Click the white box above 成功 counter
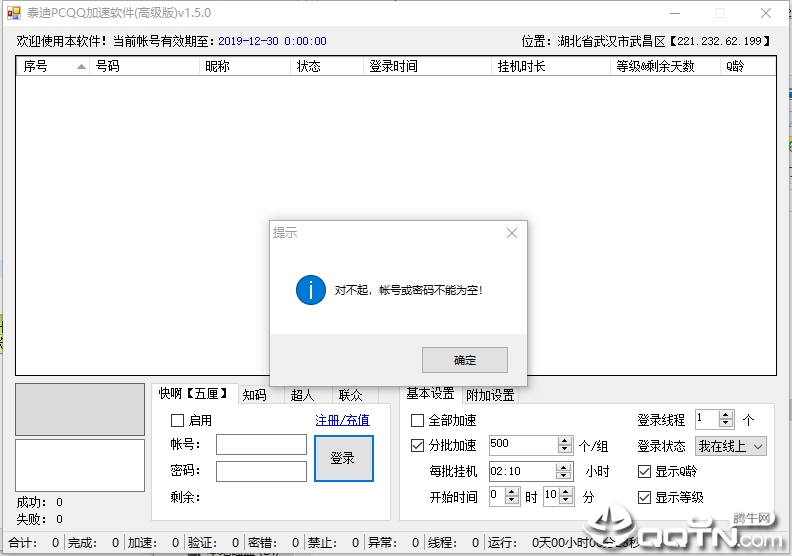 coord(80,465)
